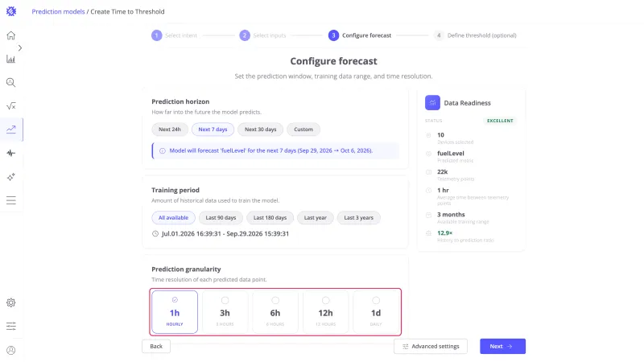Click the 22k telemetry points value
The image size is (644, 362).
pyautogui.click(x=442, y=172)
